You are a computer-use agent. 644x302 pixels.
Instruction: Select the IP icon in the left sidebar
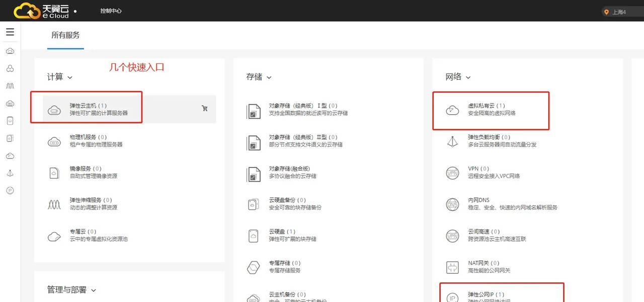[x=10, y=190]
